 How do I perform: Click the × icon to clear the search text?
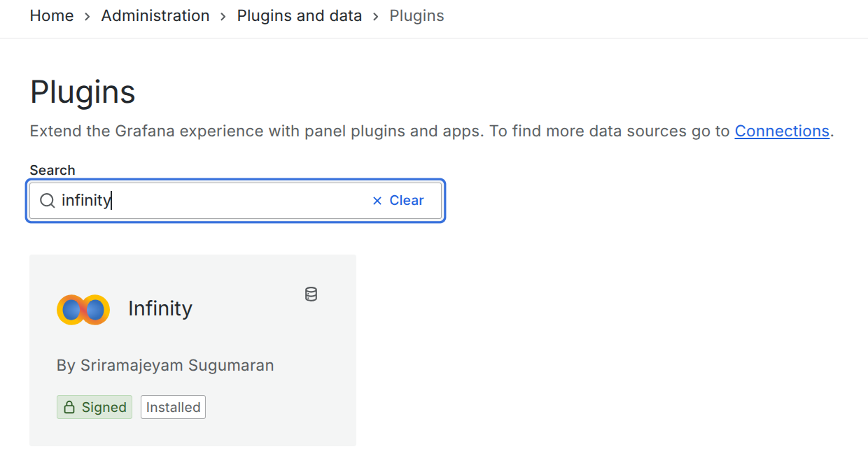click(x=377, y=200)
